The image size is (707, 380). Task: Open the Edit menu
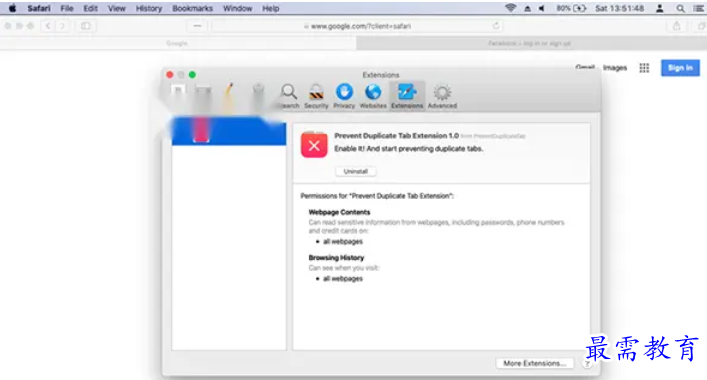[90, 9]
